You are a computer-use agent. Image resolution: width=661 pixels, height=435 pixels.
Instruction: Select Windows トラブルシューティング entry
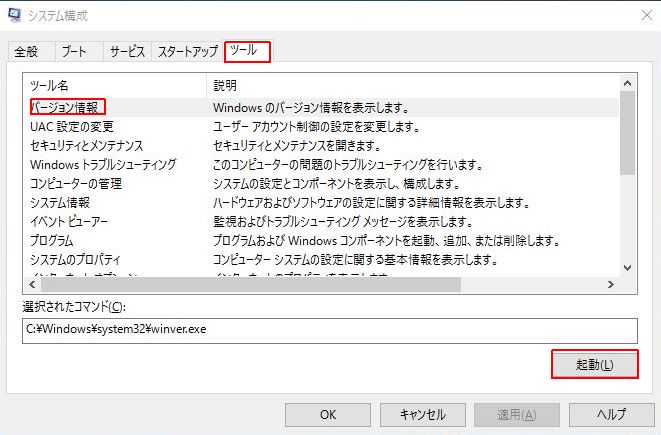pos(103,164)
